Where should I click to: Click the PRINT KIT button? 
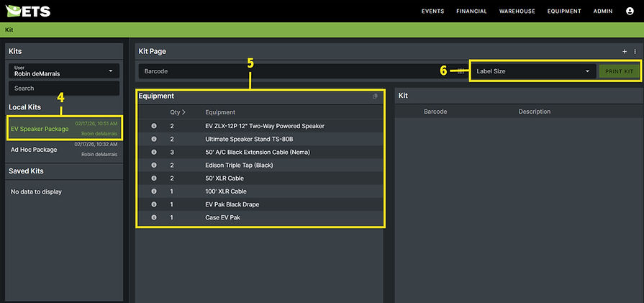tap(619, 71)
